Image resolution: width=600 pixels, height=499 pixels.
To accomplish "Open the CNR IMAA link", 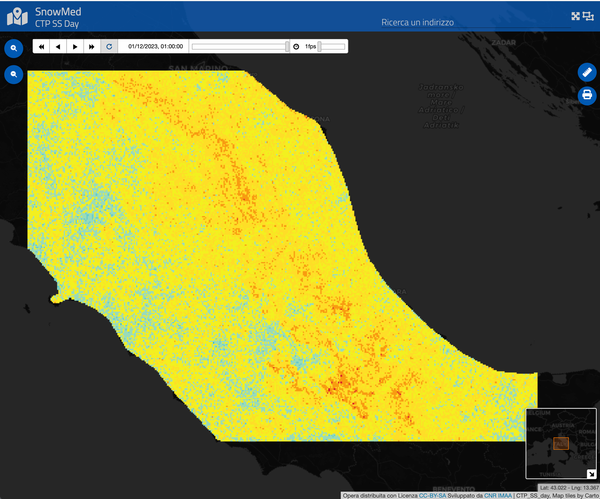I will click(x=497, y=494).
